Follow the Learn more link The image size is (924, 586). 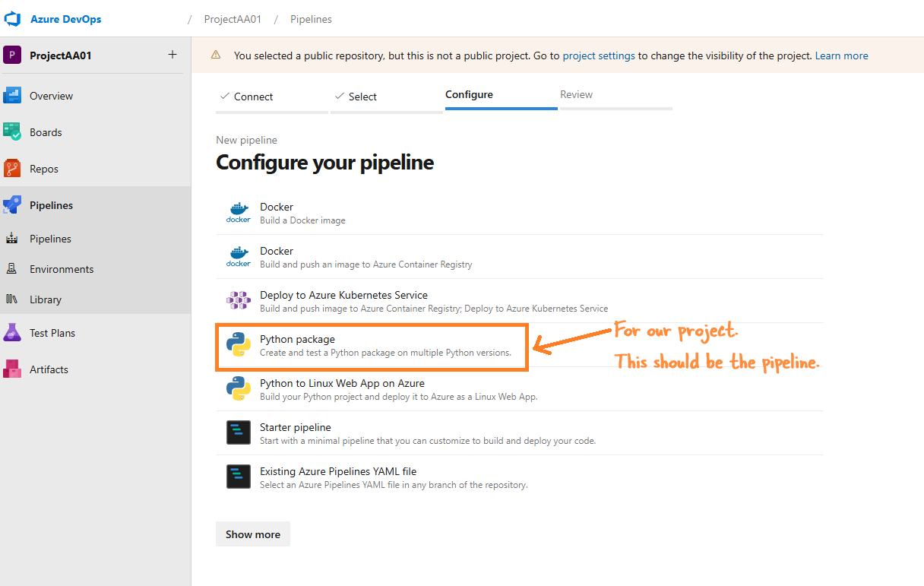click(841, 55)
